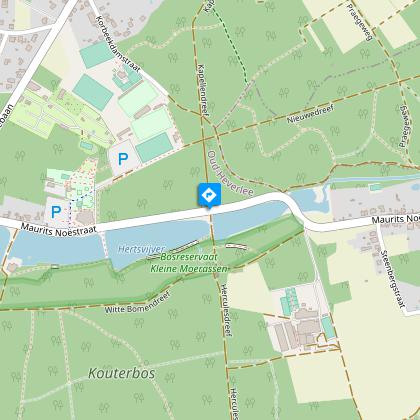Click the Oud-Heverlee place name
This screenshot has width=420, height=420.
pos(230,173)
